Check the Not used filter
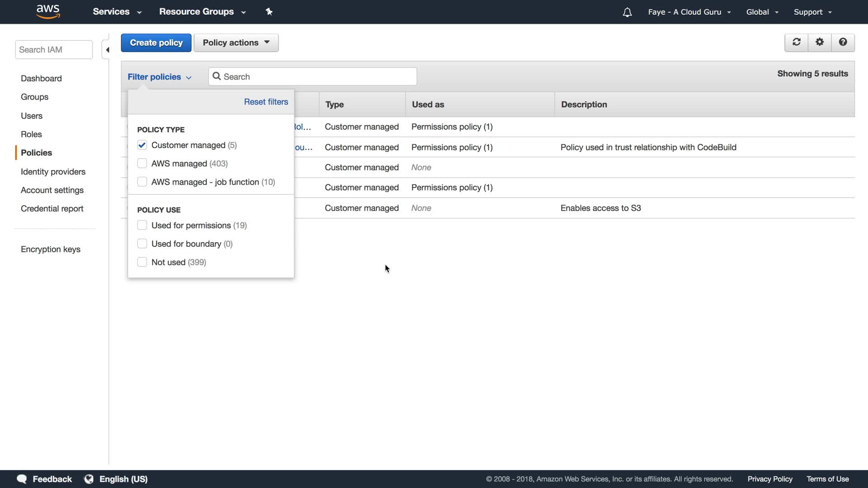 coord(142,262)
